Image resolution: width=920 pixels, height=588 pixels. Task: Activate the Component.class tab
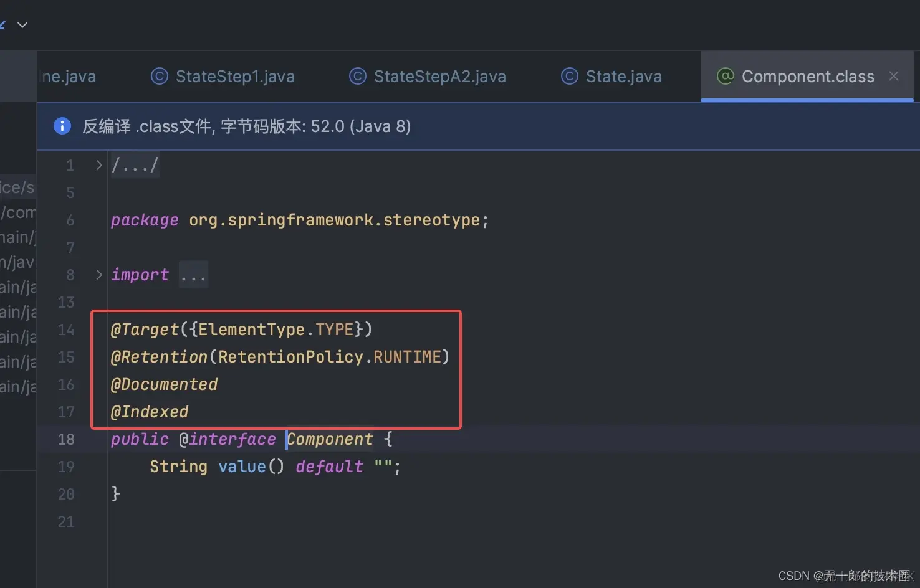pyautogui.click(x=807, y=77)
